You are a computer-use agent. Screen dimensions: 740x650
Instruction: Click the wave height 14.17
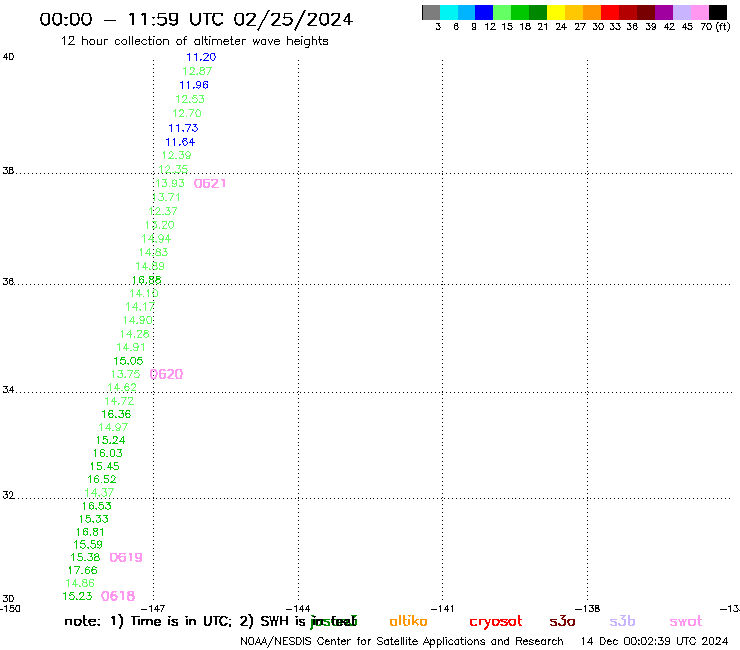[140, 307]
